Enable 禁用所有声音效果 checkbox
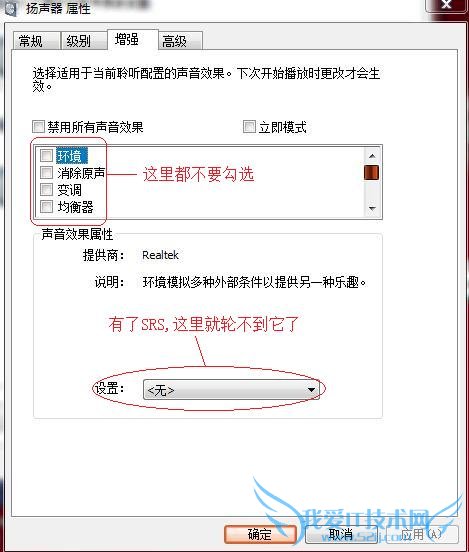 pyautogui.click(x=38, y=126)
